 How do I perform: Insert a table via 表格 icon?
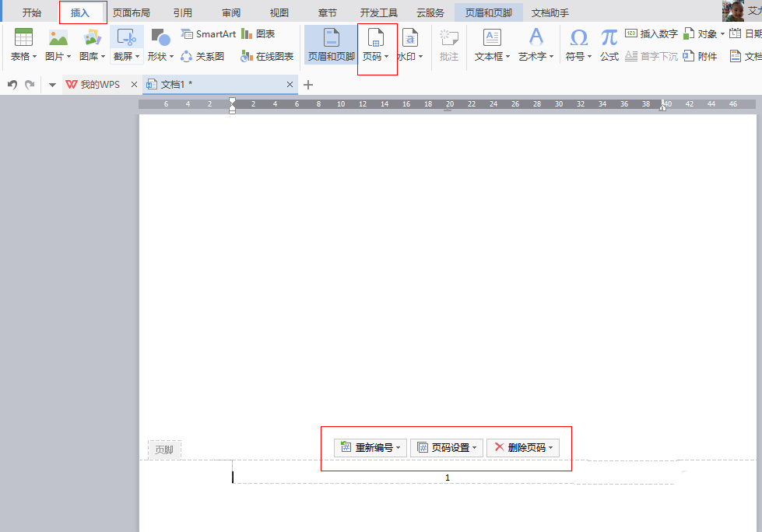pyautogui.click(x=23, y=37)
